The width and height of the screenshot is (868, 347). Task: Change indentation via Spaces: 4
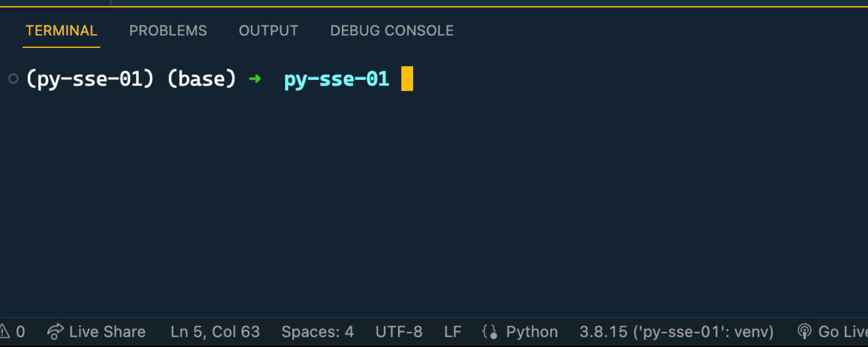(x=318, y=331)
